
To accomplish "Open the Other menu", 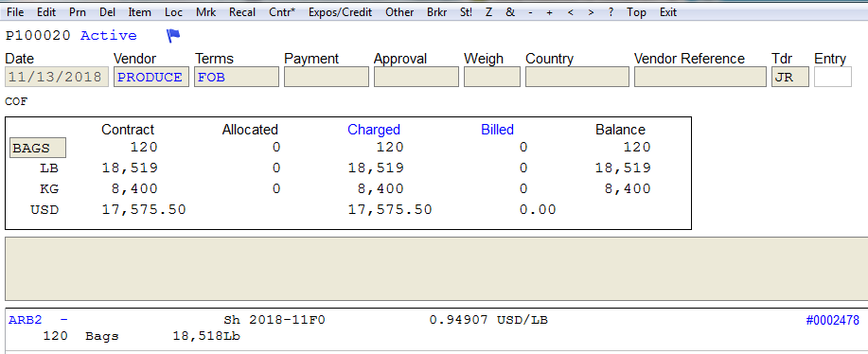I will 399,12.
